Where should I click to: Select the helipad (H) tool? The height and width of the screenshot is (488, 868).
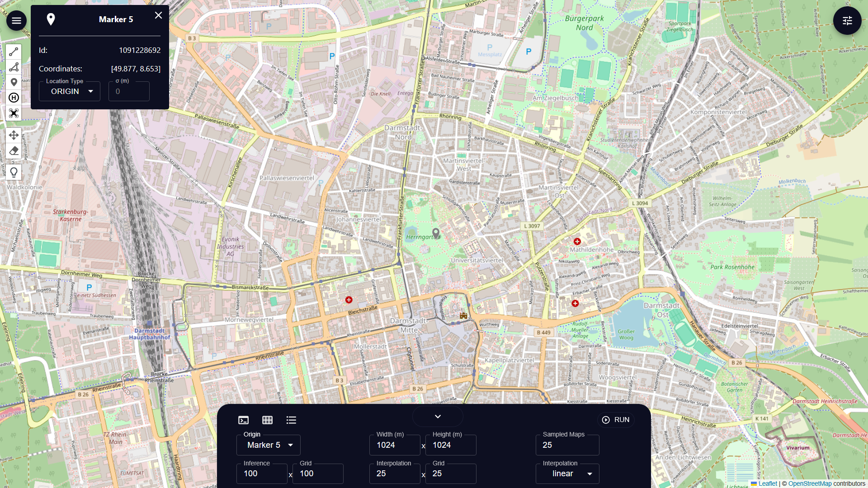14,98
